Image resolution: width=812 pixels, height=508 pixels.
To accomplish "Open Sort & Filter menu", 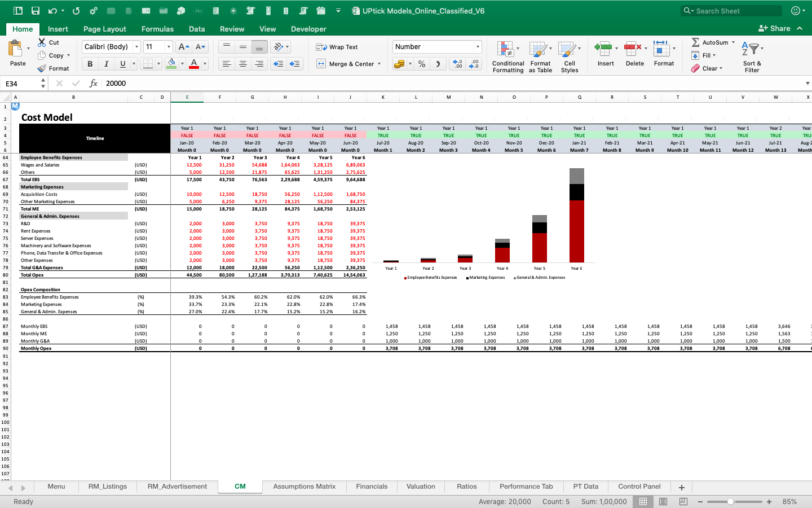I will coord(752,56).
